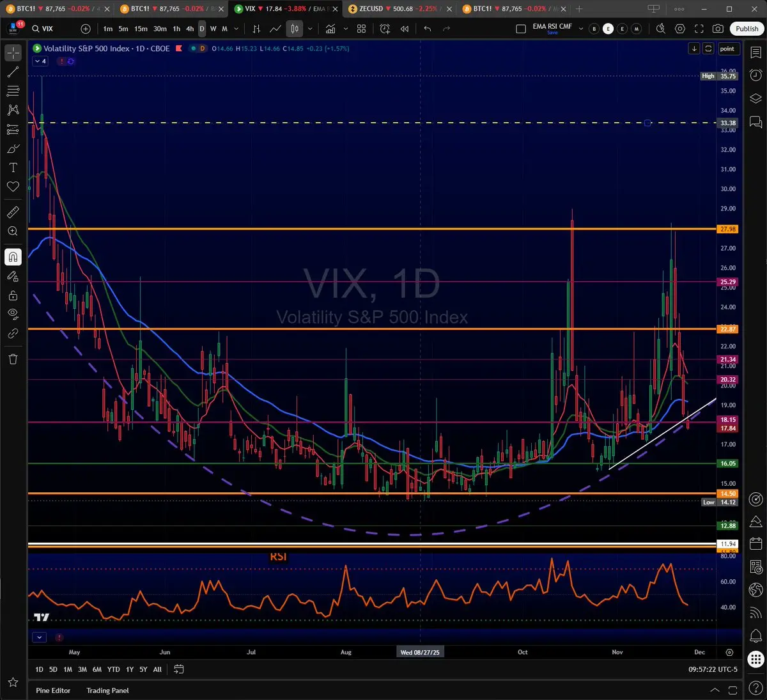This screenshot has width=767, height=700.
Task: Select the ruler measure tool
Action: [x=13, y=212]
